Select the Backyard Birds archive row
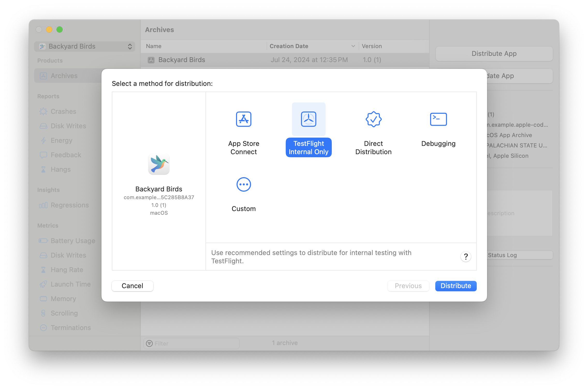This screenshot has width=588, height=389. click(x=285, y=60)
